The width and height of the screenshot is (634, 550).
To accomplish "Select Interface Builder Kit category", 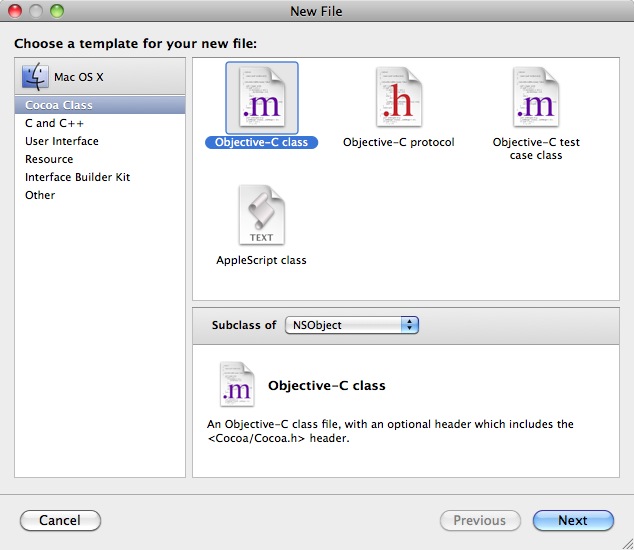I will pos(100,177).
